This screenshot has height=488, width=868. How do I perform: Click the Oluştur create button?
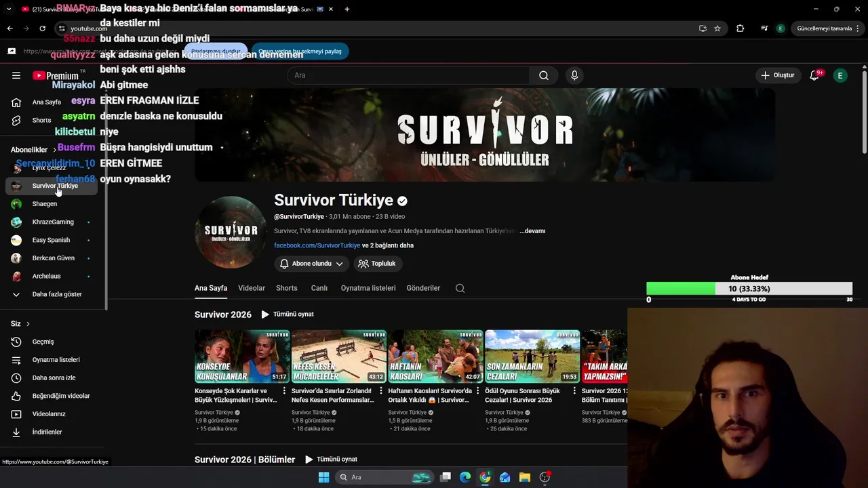[777, 75]
